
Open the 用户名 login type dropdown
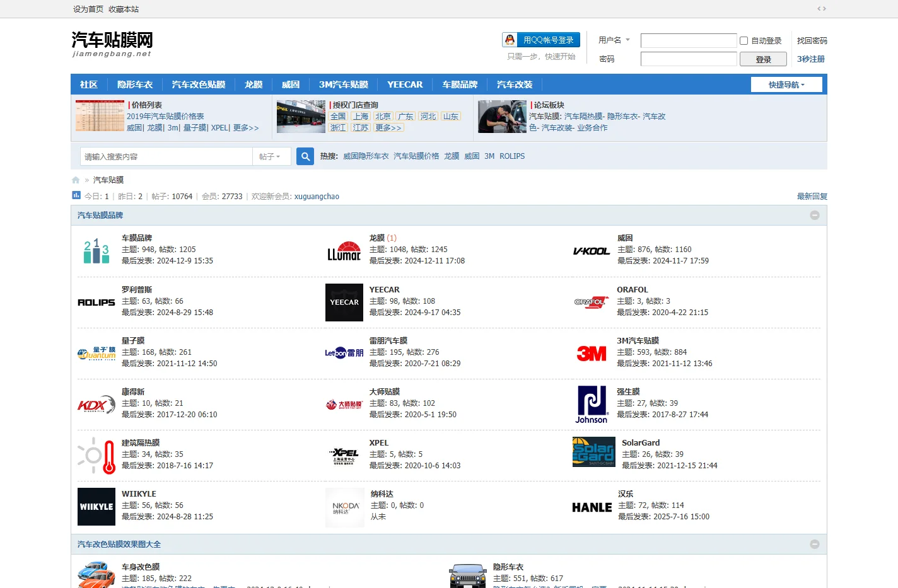coord(614,40)
